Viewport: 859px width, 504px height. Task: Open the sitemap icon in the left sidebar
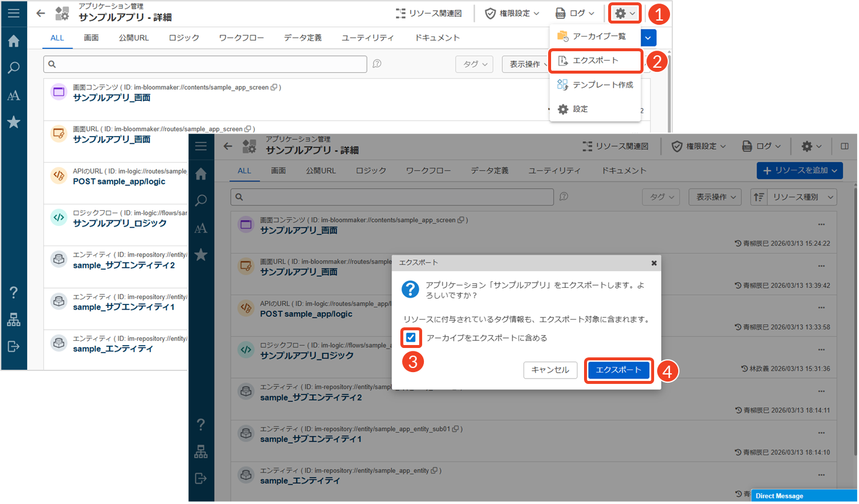coord(201,452)
